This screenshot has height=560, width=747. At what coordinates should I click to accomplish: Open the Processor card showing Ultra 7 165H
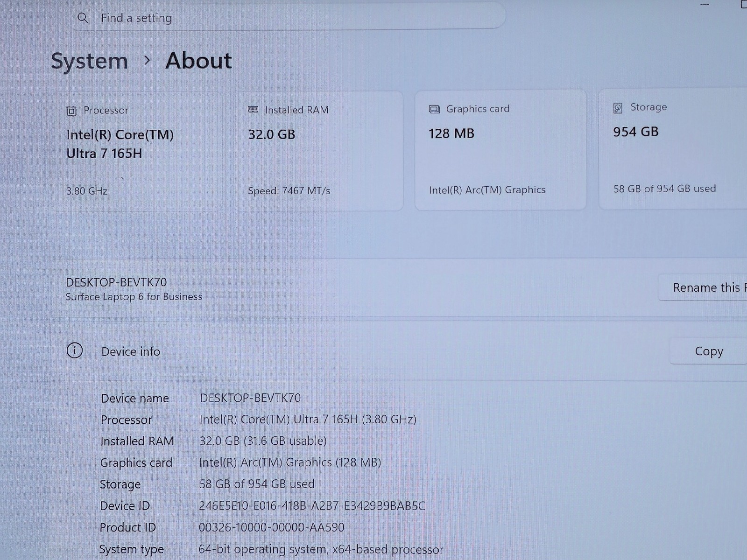pos(137,152)
